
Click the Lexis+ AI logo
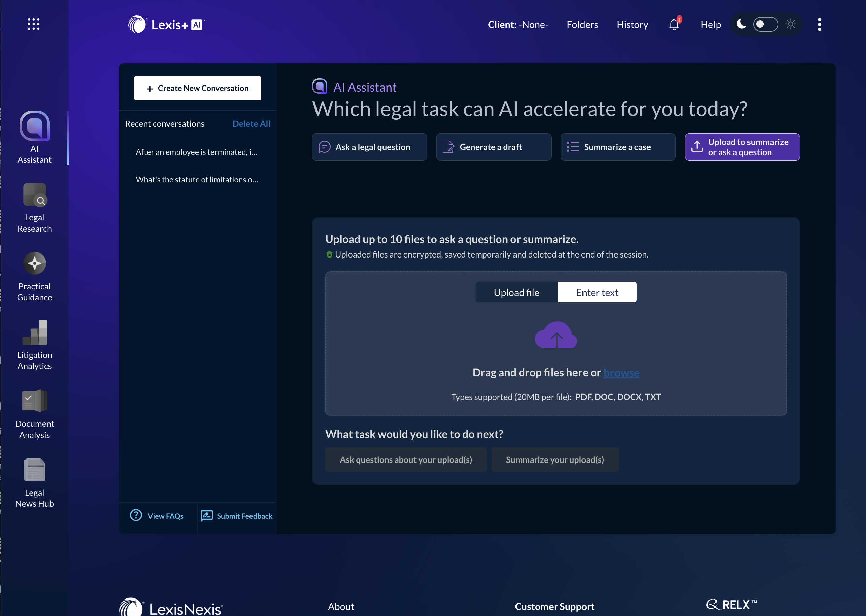166,25
